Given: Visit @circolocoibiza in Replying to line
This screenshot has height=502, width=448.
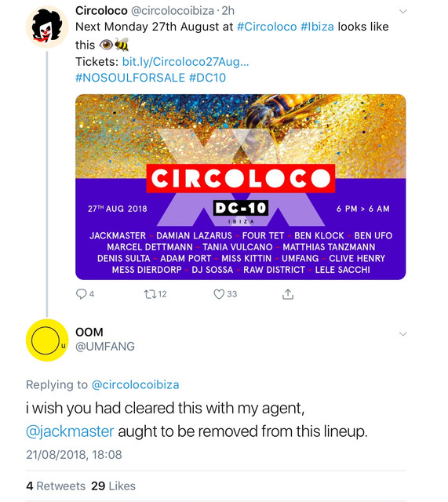Looking at the screenshot, I should pos(135,385).
